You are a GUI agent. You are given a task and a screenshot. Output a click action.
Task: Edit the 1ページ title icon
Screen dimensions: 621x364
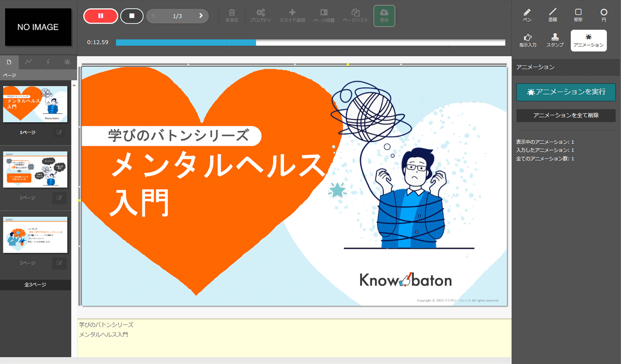click(59, 132)
